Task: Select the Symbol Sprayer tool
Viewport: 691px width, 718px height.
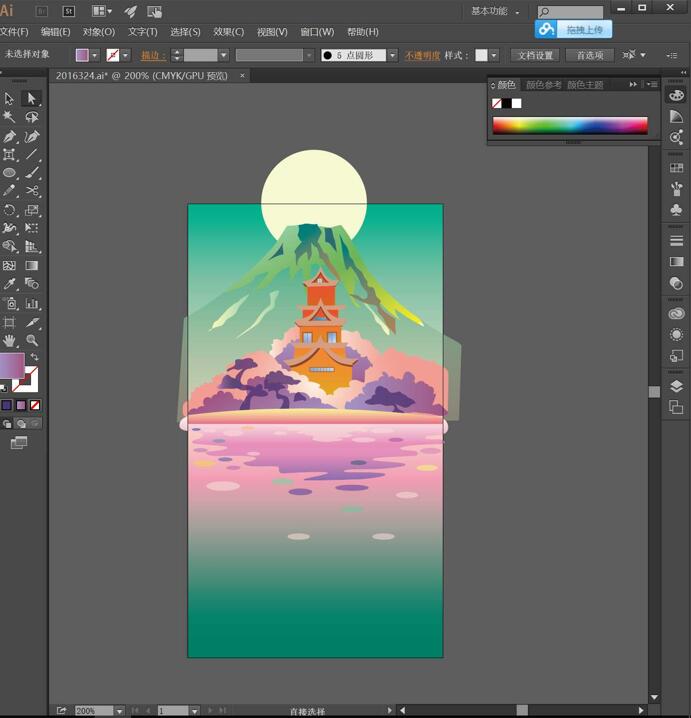Action: coord(9,304)
